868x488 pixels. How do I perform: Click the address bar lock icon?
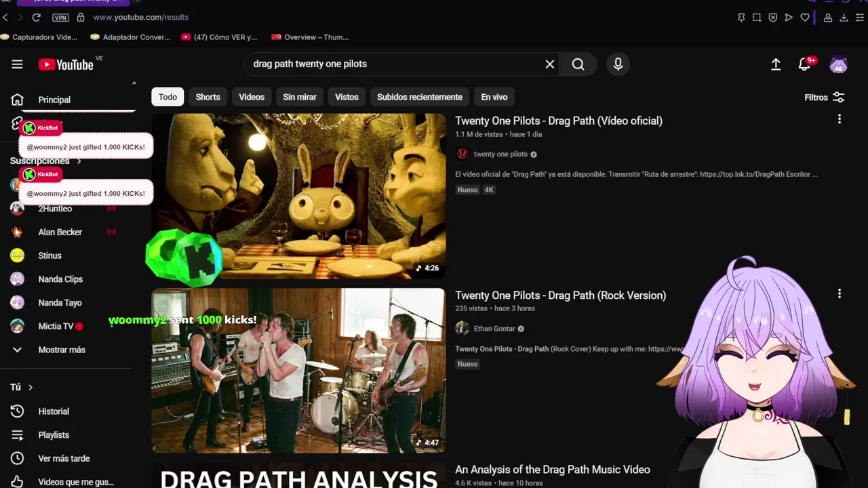[81, 18]
